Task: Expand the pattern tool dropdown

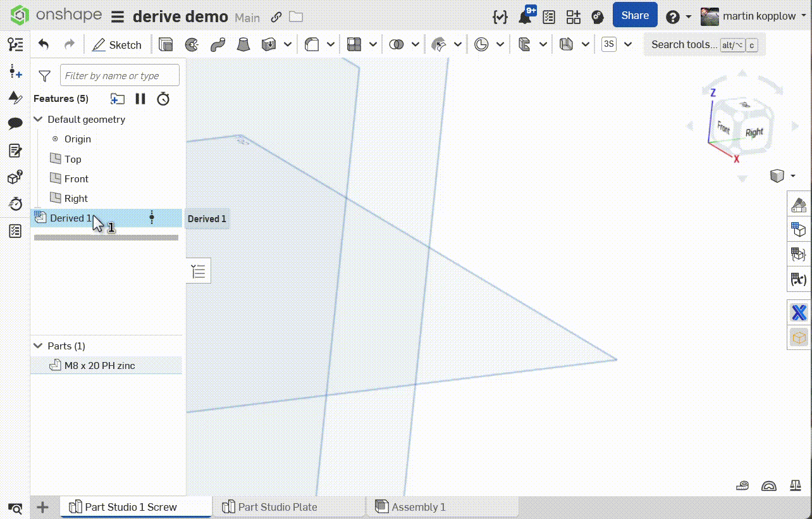Action: tap(373, 44)
